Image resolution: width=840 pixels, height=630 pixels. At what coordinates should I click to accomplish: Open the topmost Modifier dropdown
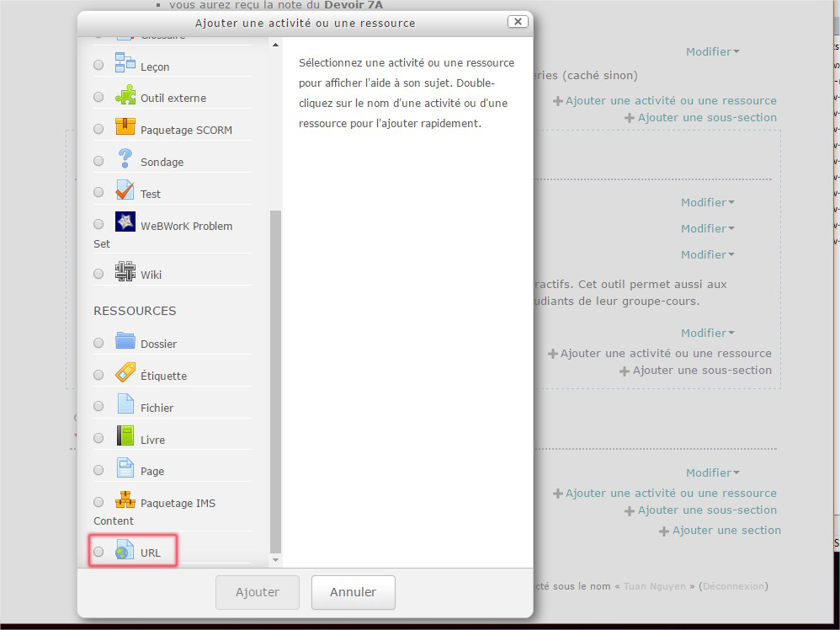[712, 52]
